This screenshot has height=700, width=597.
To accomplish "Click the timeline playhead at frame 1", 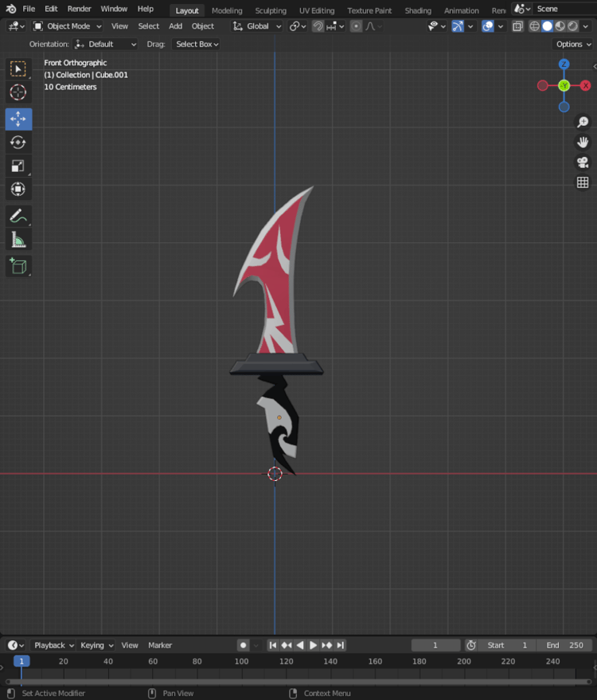I will coord(21,661).
